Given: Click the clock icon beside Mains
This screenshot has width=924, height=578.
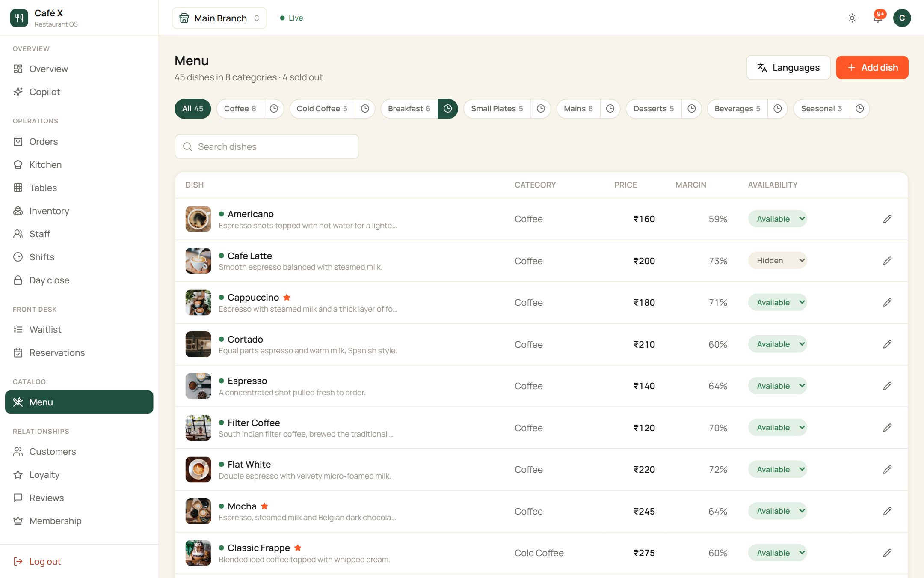Looking at the screenshot, I should point(610,109).
